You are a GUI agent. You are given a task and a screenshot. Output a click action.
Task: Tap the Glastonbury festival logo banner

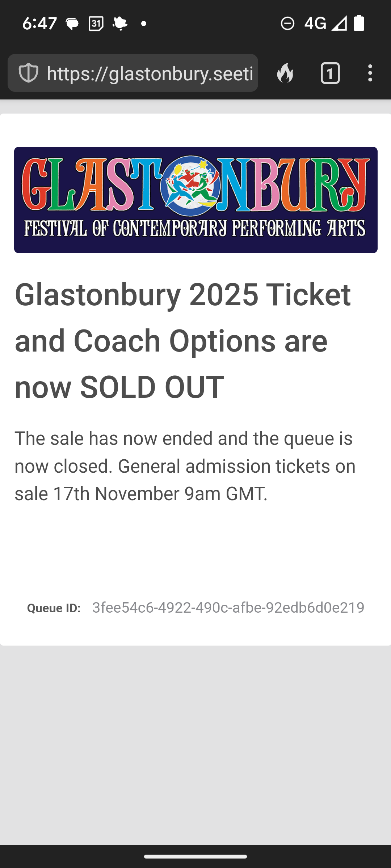tap(195, 200)
